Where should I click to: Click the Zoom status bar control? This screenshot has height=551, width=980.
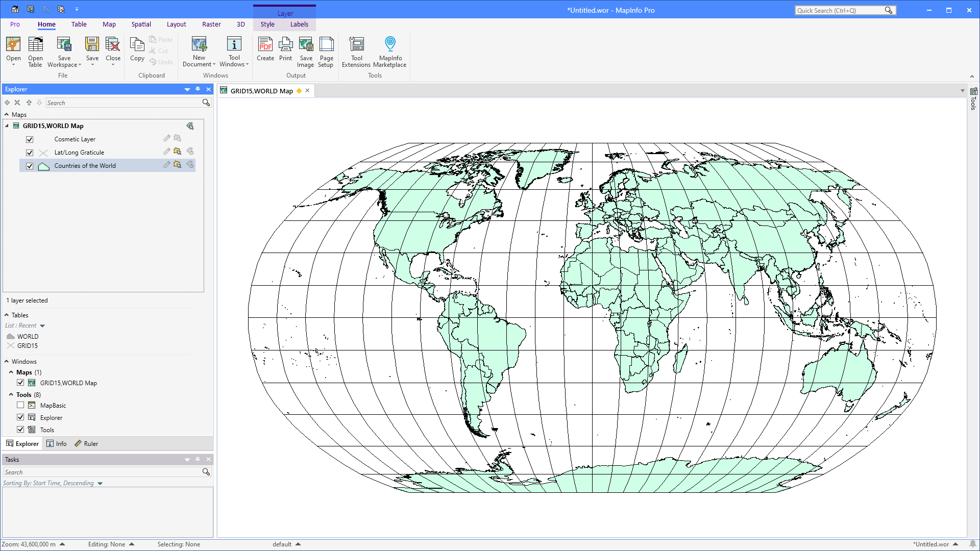(x=33, y=544)
